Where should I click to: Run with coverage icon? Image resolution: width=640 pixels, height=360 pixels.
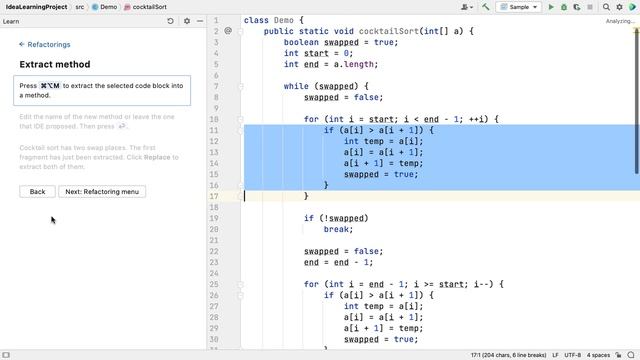(x=577, y=7)
